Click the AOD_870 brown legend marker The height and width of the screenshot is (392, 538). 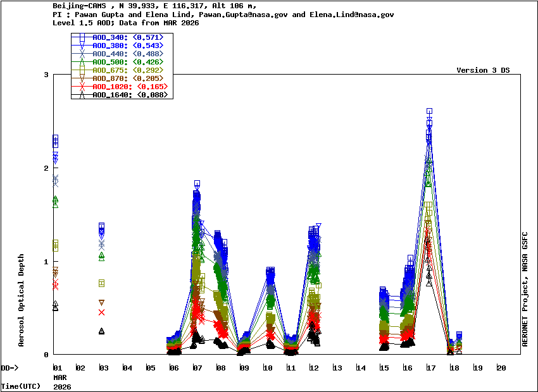coord(82,78)
